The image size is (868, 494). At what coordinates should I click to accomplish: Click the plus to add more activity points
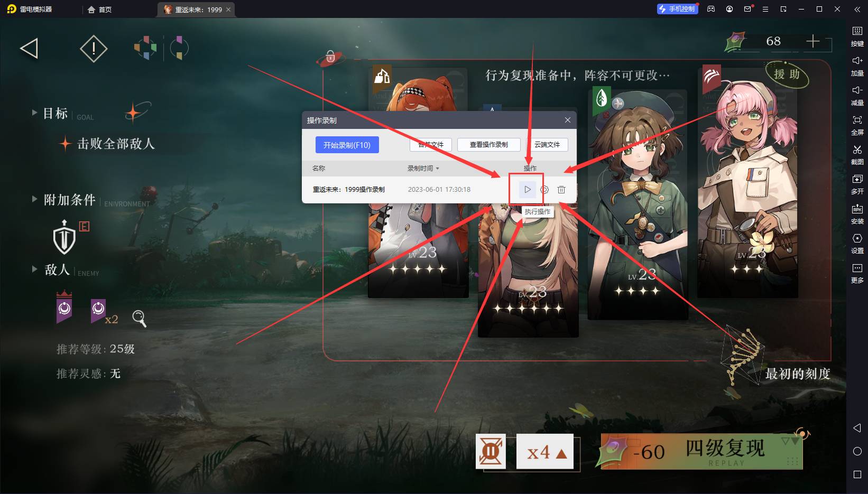coord(812,41)
